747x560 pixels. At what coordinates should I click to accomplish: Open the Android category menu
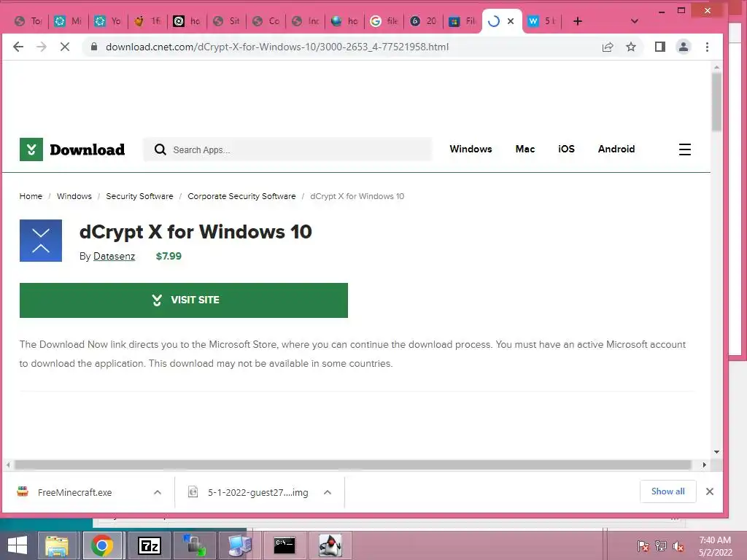point(616,149)
